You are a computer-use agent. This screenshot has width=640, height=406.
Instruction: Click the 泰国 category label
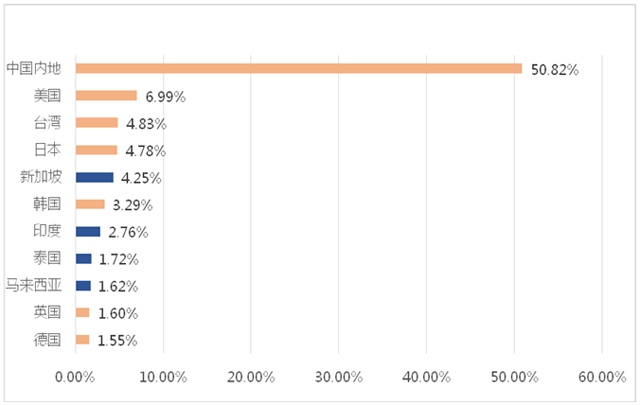pyautogui.click(x=47, y=258)
